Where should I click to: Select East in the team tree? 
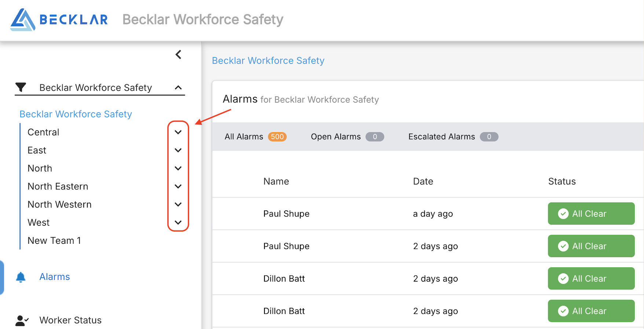point(37,150)
